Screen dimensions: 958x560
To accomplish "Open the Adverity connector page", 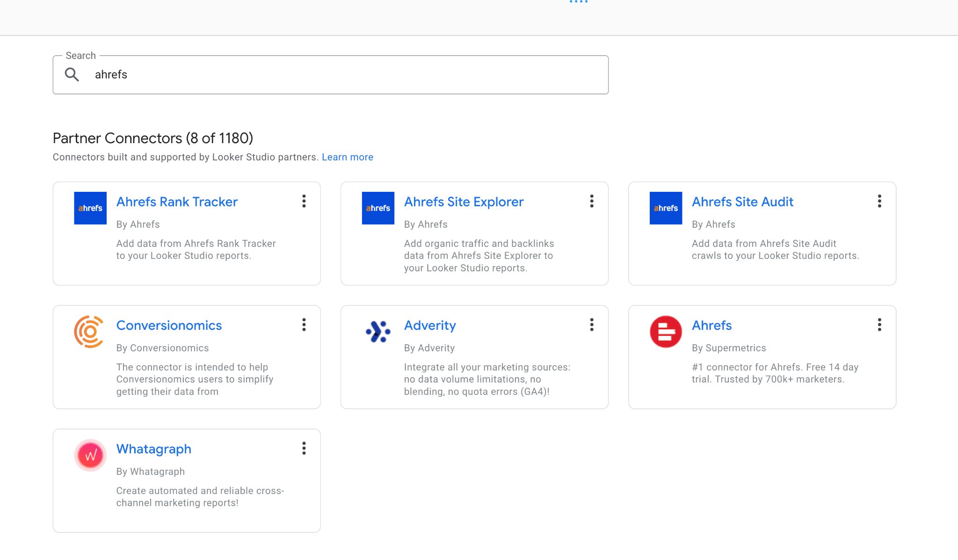I will click(x=429, y=325).
